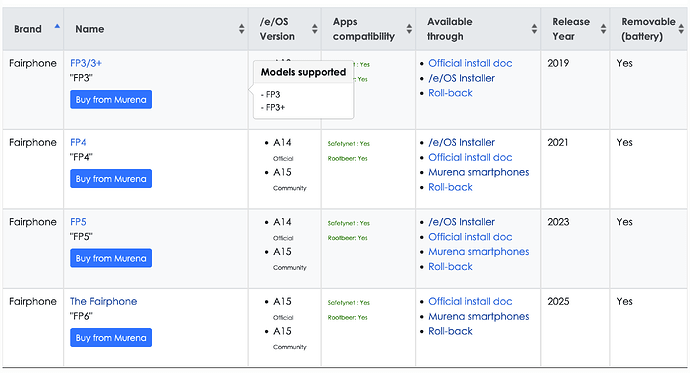Sort by Name column arrows
This screenshot has width=690, height=373.
[x=242, y=29]
